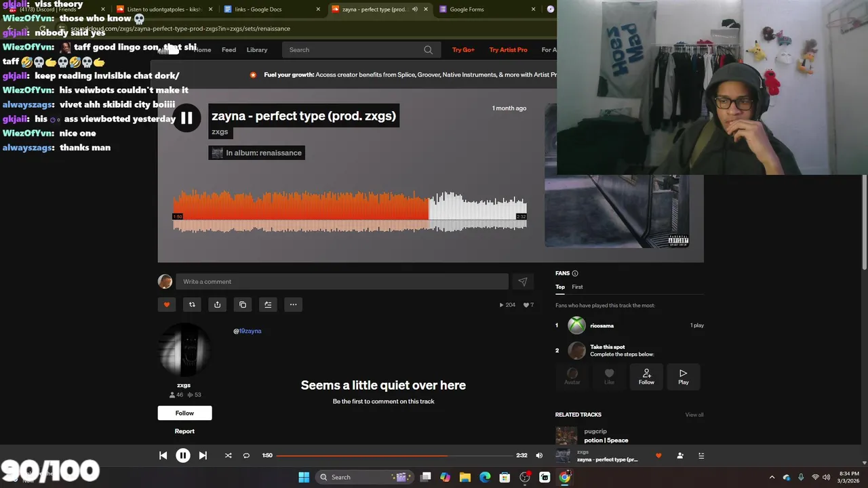Viewport: 868px width, 488px height.
Task: Seek along the bottom player progress bar
Action: (394, 455)
